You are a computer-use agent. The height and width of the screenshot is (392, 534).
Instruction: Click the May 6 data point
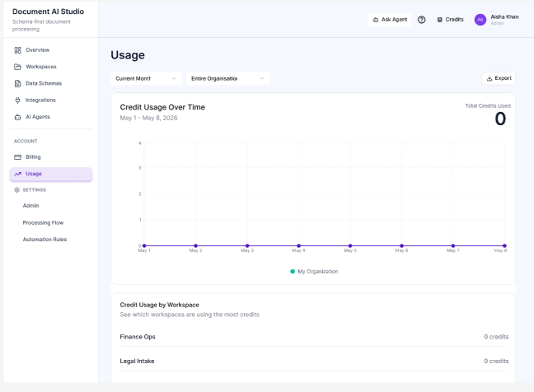click(x=401, y=245)
